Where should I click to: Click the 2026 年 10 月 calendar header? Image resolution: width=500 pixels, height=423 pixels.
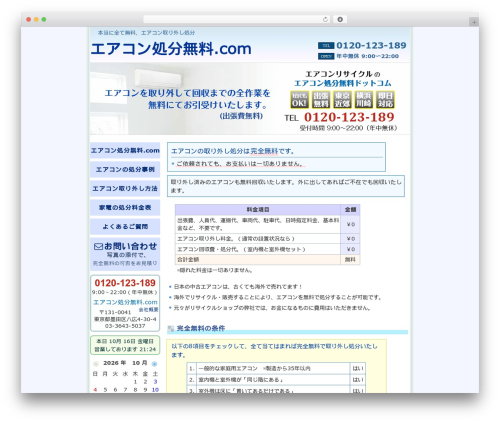pyautogui.click(x=125, y=363)
